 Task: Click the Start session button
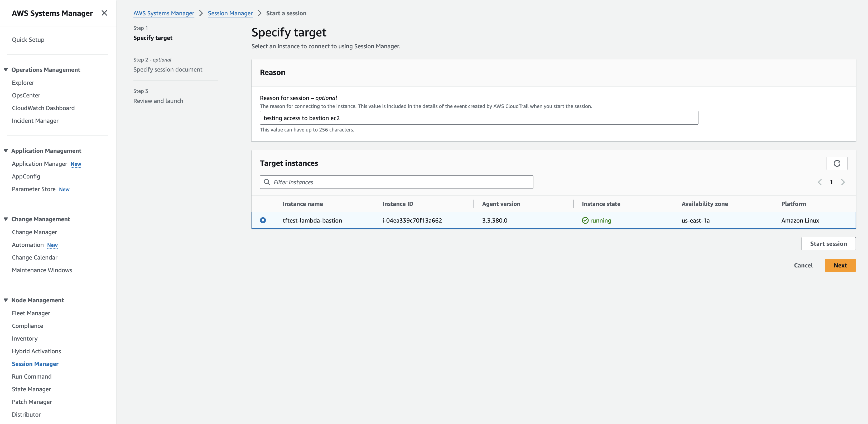coord(828,244)
